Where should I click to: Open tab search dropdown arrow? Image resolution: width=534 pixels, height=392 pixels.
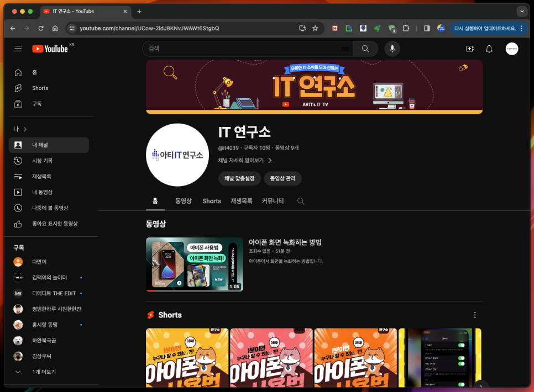tap(522, 11)
